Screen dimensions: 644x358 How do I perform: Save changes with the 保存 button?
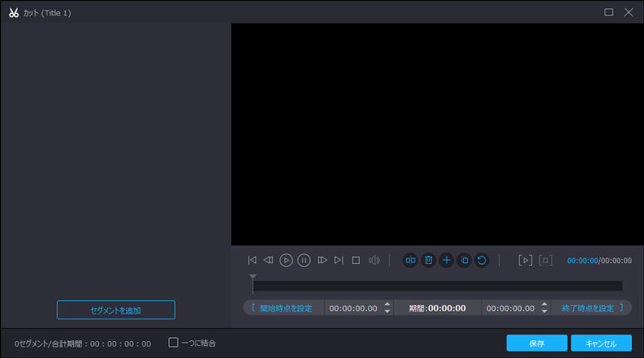(537, 344)
